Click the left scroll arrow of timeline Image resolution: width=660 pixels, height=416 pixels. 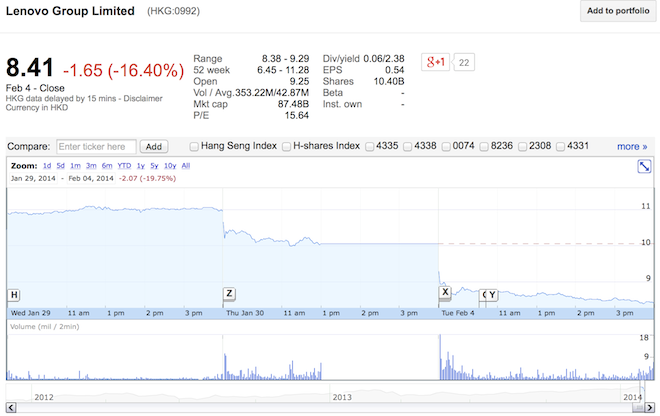click(11, 408)
